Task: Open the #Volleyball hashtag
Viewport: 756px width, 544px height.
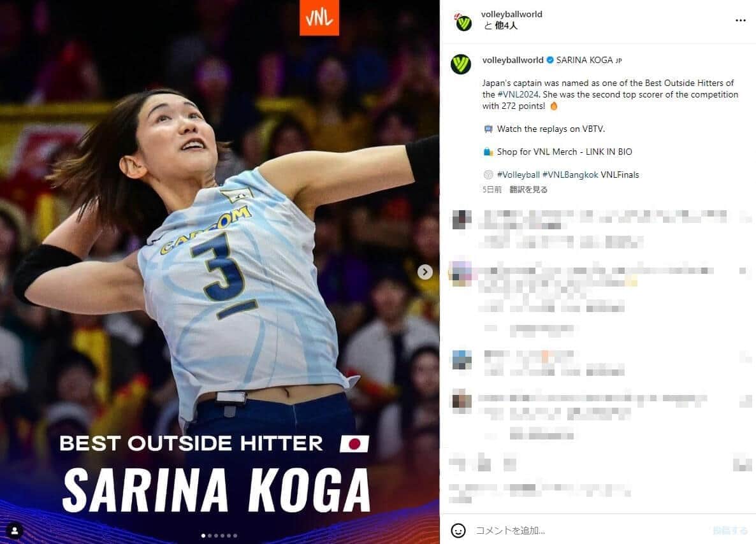Action: pyautogui.click(x=518, y=175)
